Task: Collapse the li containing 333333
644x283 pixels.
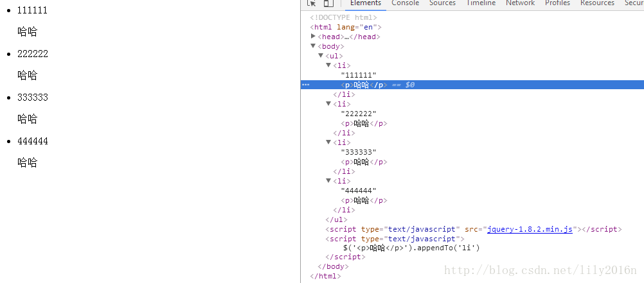Action: tap(328, 142)
